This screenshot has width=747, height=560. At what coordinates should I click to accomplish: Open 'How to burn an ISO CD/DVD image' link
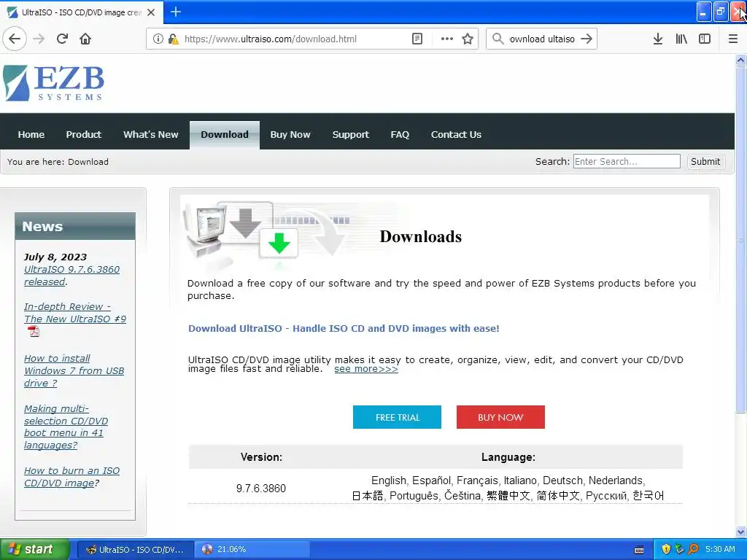pos(71,477)
